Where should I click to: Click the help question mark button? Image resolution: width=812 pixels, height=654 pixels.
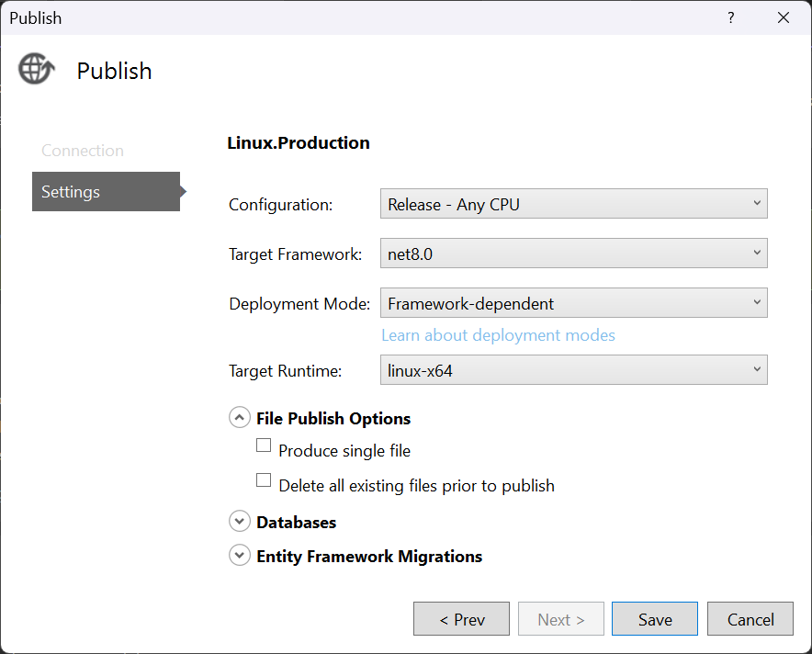pyautogui.click(x=731, y=17)
